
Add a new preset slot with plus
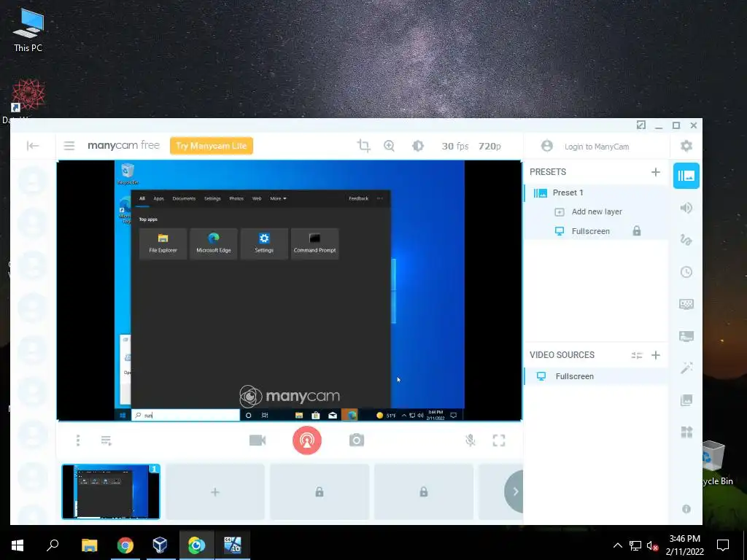pos(215,492)
